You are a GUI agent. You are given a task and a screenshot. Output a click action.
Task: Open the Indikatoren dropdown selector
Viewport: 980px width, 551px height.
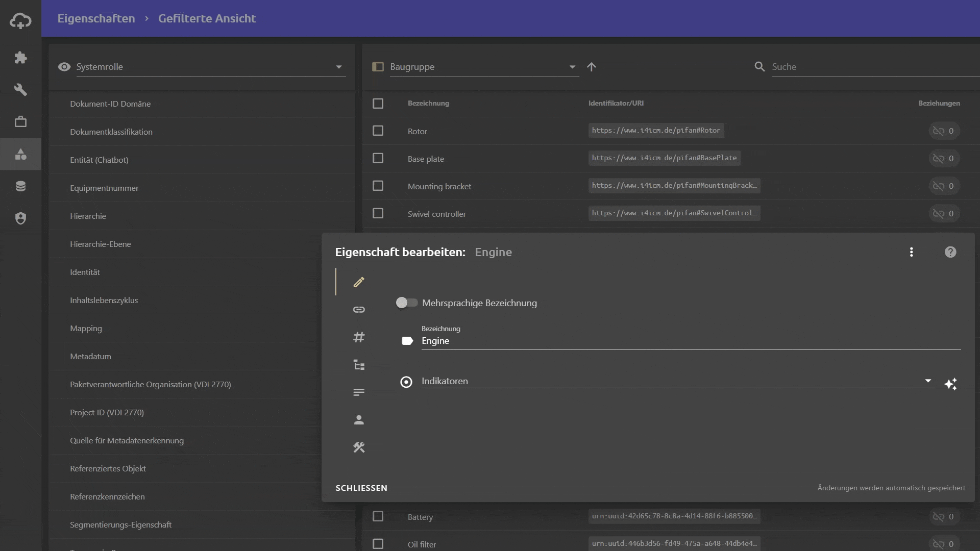click(x=928, y=381)
